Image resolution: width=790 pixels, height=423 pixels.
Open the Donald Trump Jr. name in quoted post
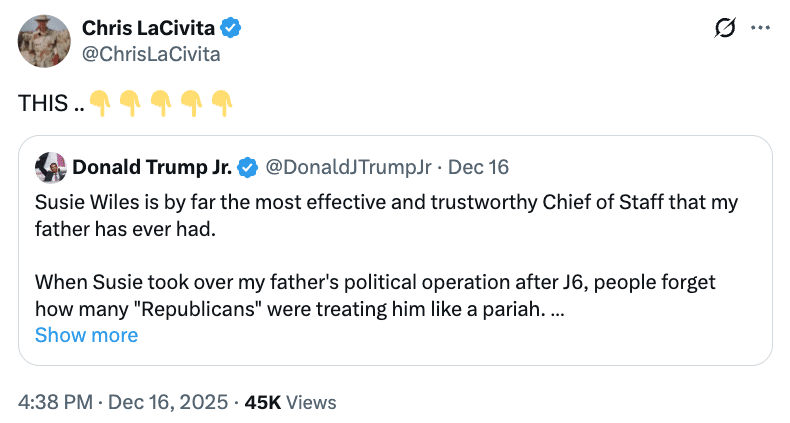pos(152,166)
